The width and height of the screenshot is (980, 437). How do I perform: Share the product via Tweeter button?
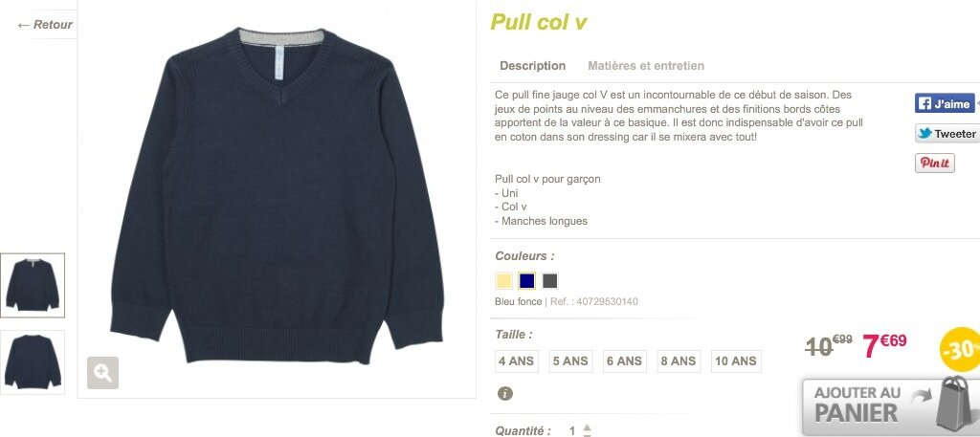tap(947, 134)
